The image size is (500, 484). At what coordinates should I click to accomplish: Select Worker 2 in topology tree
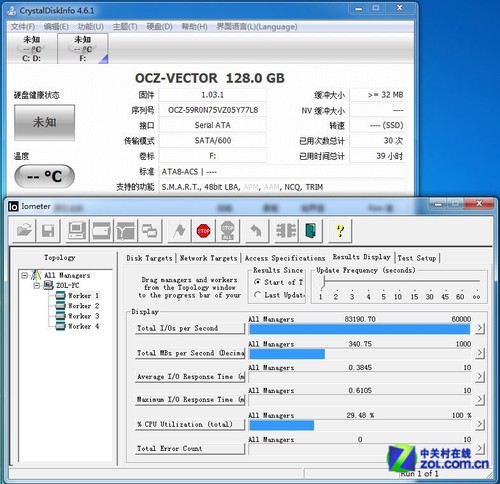point(77,306)
